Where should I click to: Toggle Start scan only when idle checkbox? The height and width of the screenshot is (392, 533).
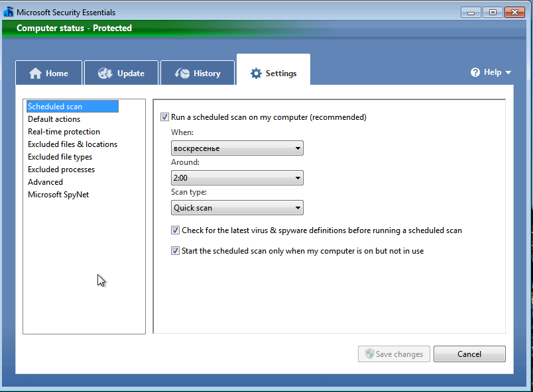coord(175,251)
